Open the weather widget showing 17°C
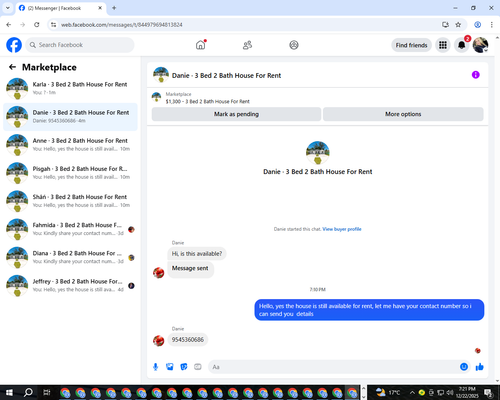Viewport: 500px width, 400px height. (388, 392)
